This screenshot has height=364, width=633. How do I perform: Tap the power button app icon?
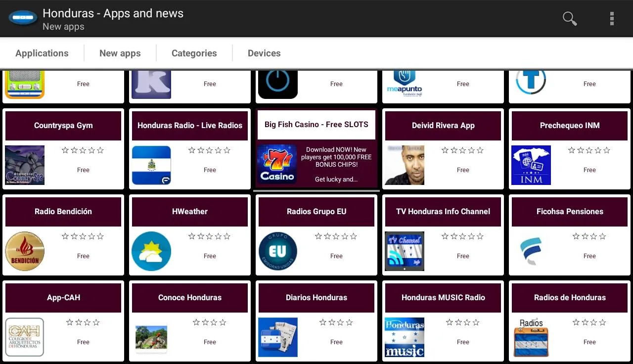[278, 85]
